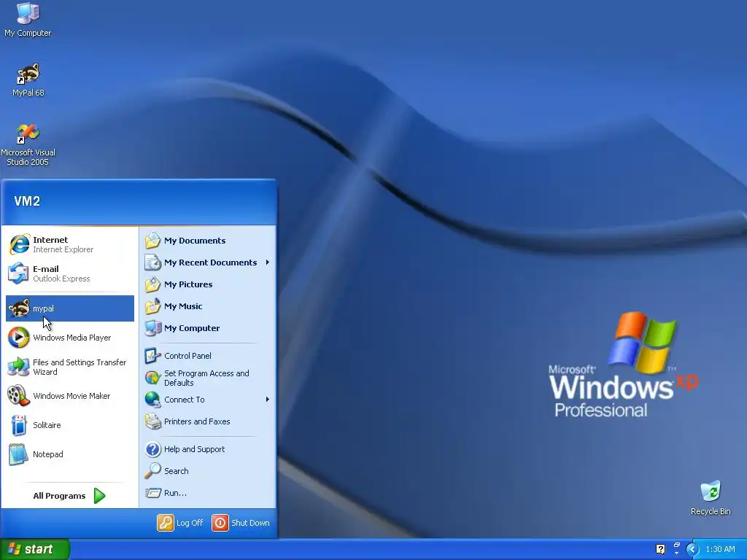
Task: Open My Documents folder in Start menu
Action: [x=208, y=241]
